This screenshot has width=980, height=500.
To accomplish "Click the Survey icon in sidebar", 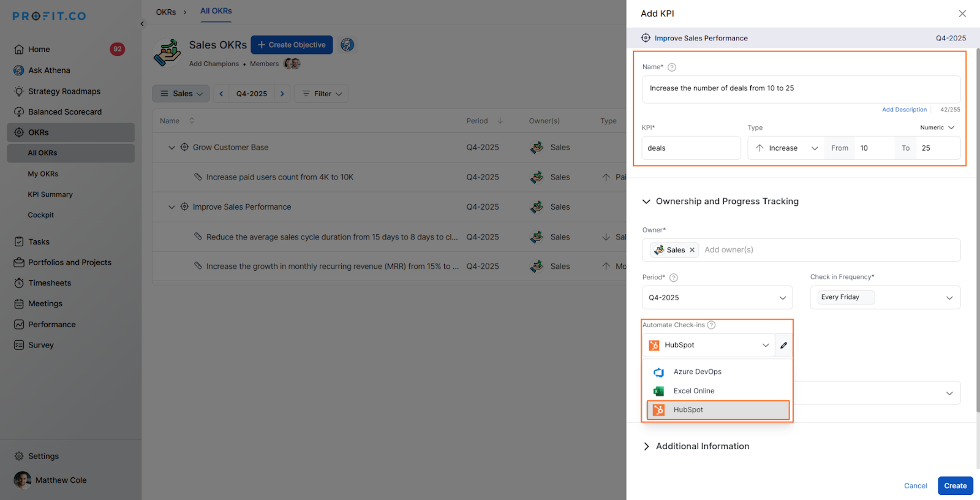I will 19,345.
